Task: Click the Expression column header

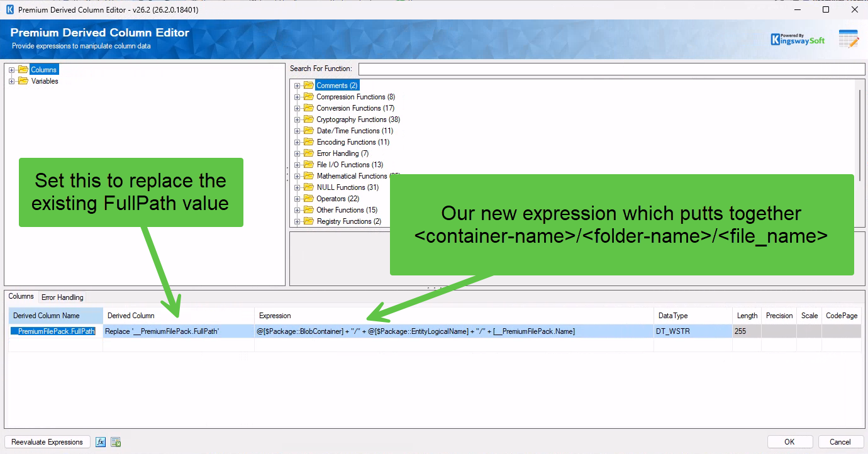Action: point(454,316)
